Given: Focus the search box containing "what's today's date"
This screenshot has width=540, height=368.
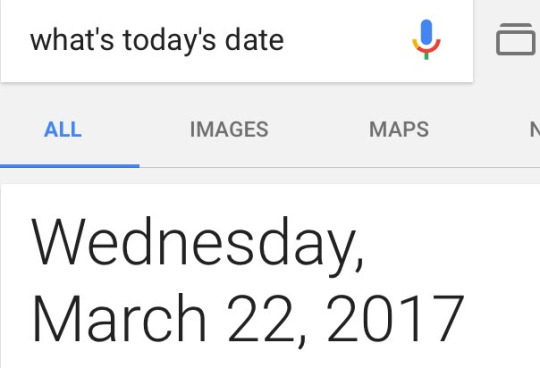Looking at the screenshot, I should 237,41.
